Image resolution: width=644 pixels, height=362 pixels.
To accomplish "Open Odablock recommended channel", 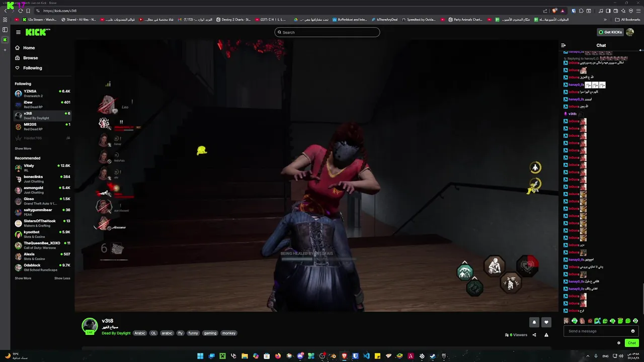I will [x=42, y=267].
